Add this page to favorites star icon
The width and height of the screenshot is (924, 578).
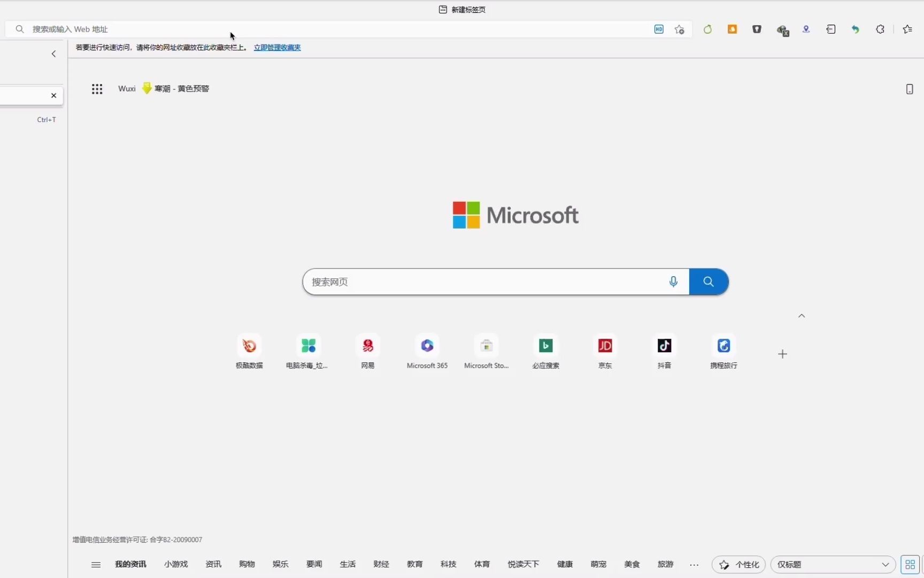coord(680,29)
